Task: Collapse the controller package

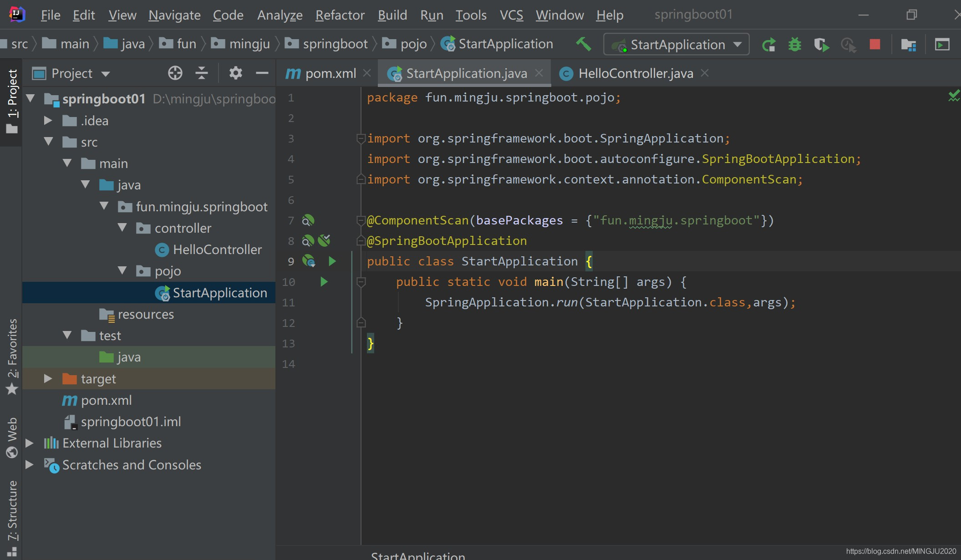Action: (122, 227)
